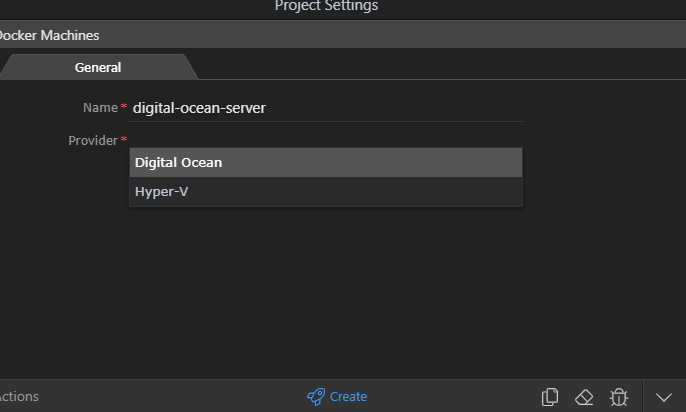Click the underline beneath the Name input

(x=326, y=122)
